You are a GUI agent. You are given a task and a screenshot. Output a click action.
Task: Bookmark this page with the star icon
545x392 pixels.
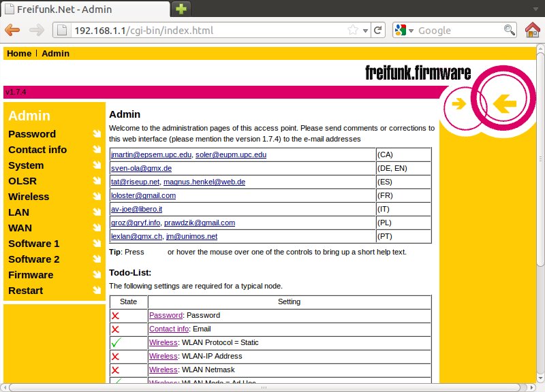pos(353,30)
